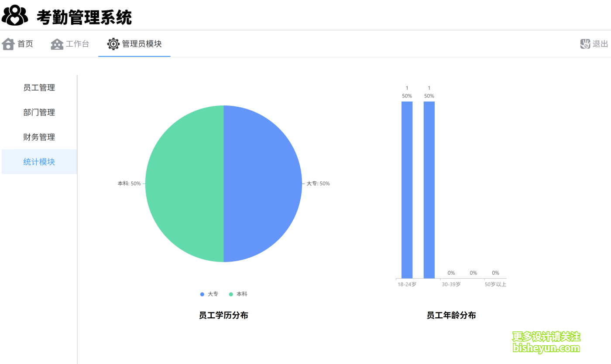Click the 员工学历分布 chart title
The width and height of the screenshot is (611, 364).
pos(223,315)
